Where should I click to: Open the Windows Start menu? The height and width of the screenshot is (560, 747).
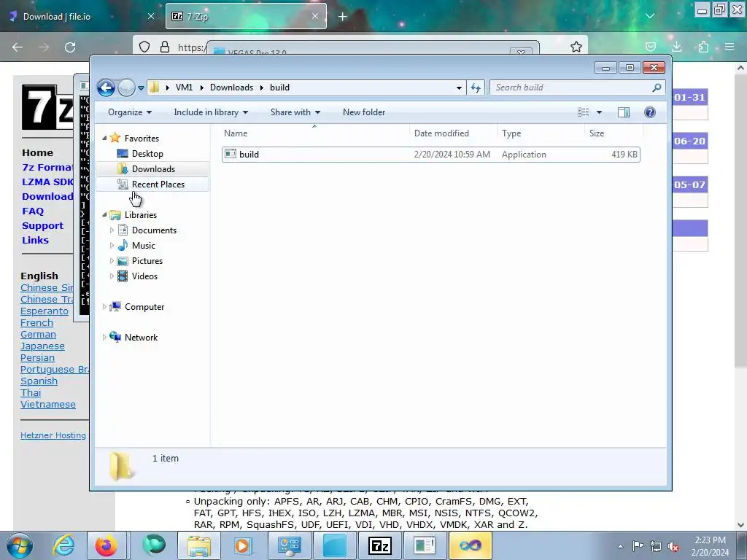pos(20,545)
